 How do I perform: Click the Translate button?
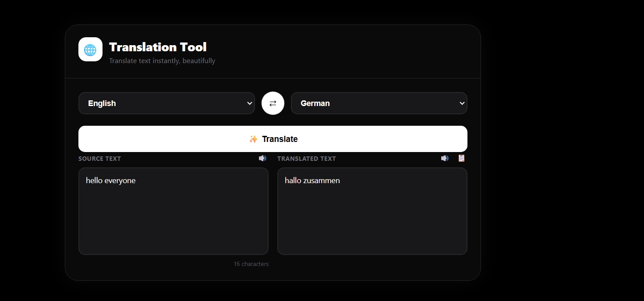click(x=273, y=139)
